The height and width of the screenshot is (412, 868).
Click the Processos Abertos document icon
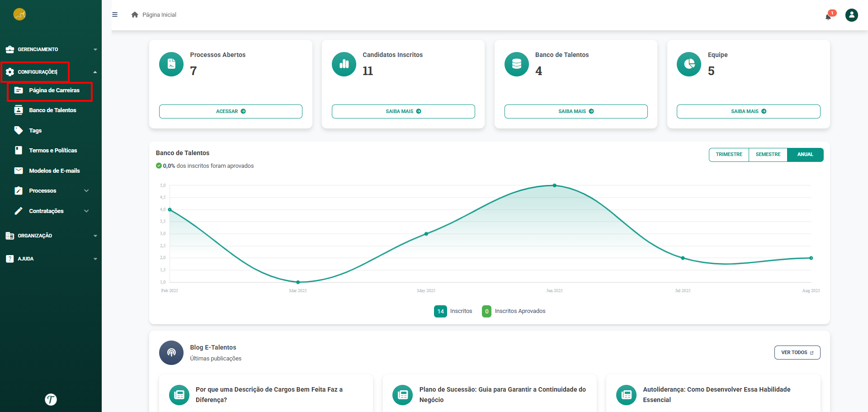(171, 64)
